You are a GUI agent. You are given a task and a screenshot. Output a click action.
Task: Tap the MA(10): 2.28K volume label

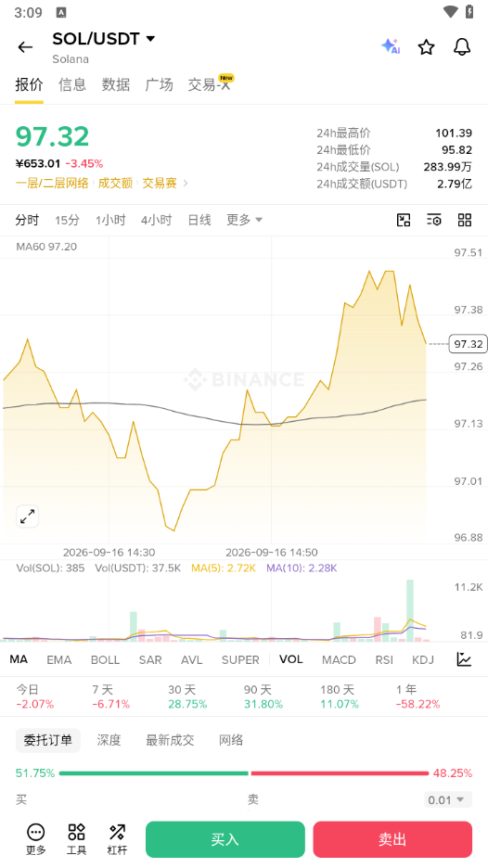point(302,568)
